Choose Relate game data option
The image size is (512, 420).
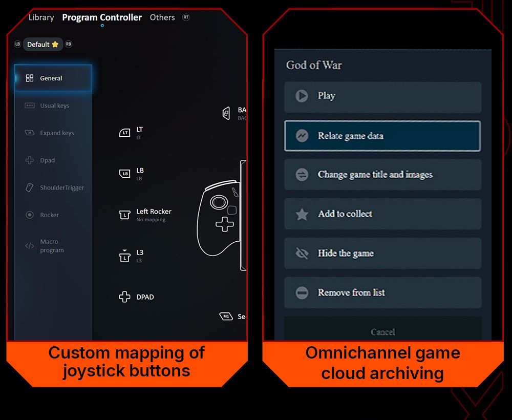click(x=382, y=136)
